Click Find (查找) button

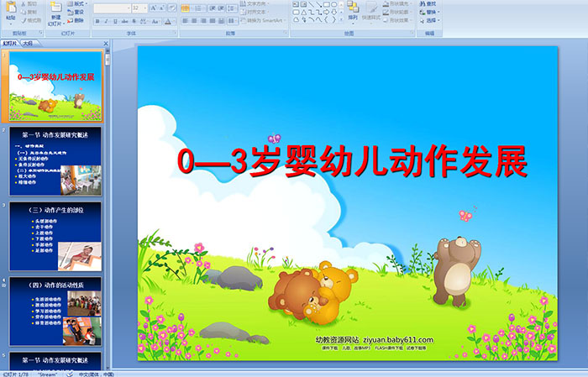428,3
